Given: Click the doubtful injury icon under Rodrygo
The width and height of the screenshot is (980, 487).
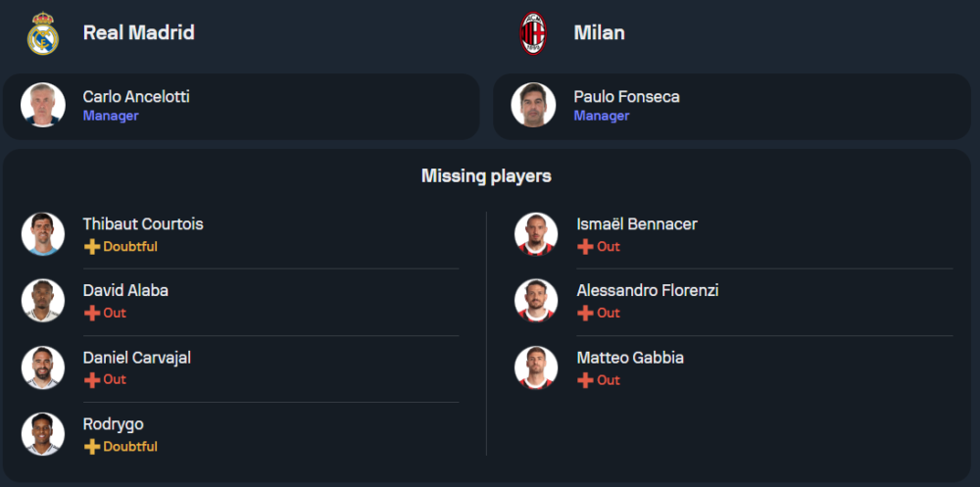Looking at the screenshot, I should (x=92, y=447).
